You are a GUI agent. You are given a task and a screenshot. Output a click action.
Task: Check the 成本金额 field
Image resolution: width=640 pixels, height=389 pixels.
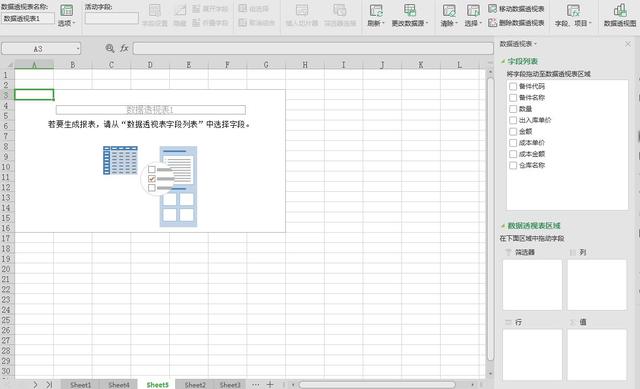[x=513, y=154]
